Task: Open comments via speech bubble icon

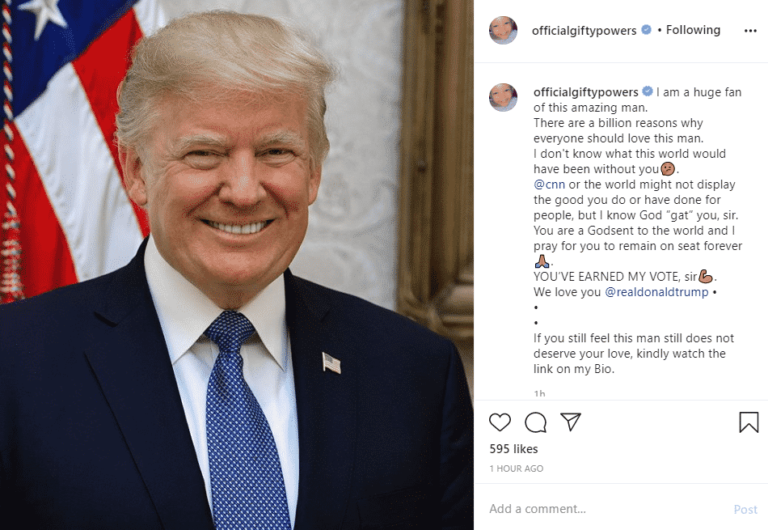Action: coord(535,422)
